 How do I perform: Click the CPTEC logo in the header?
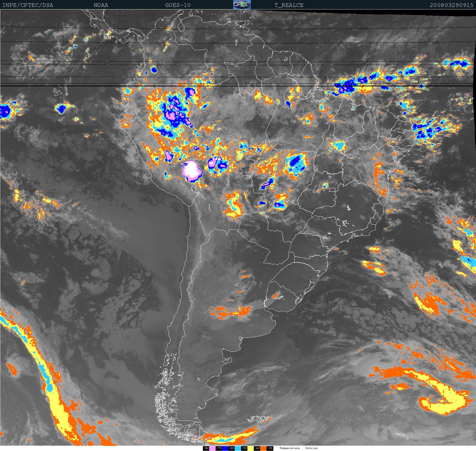tap(242, 5)
